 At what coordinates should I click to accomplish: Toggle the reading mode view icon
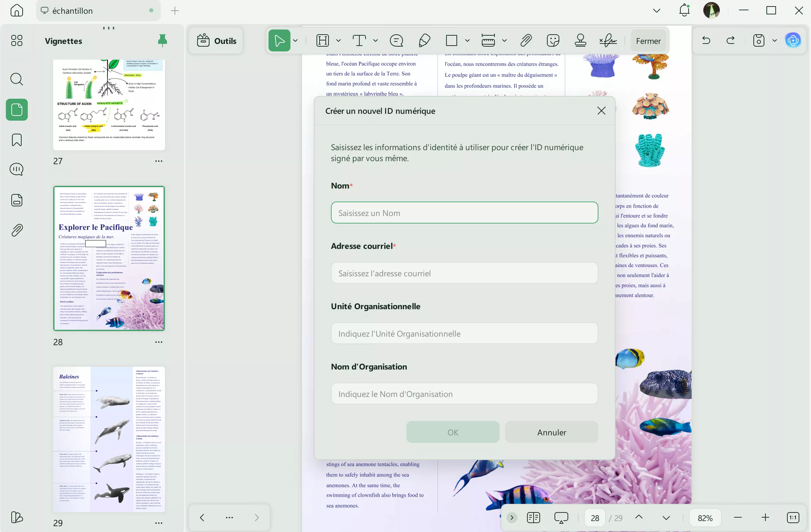[x=533, y=518]
